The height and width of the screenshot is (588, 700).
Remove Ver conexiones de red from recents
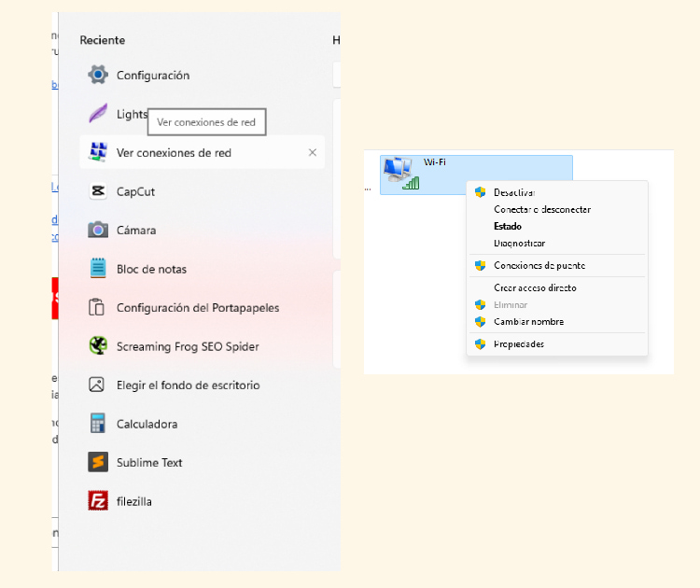(313, 153)
